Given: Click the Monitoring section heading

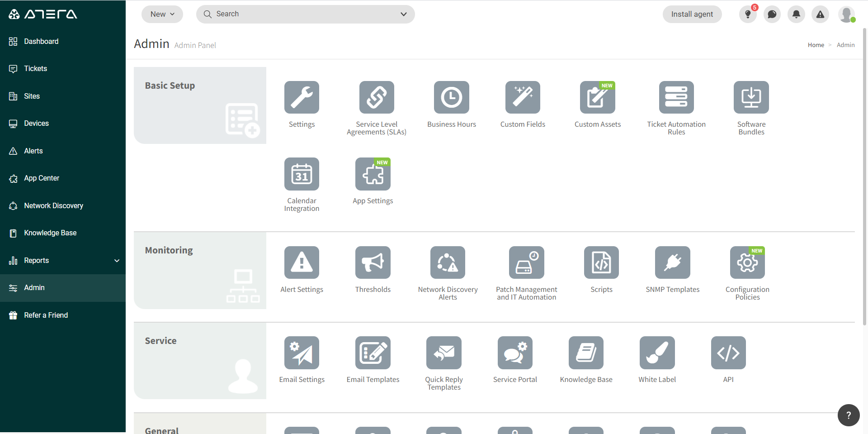Looking at the screenshot, I should pos(169,250).
